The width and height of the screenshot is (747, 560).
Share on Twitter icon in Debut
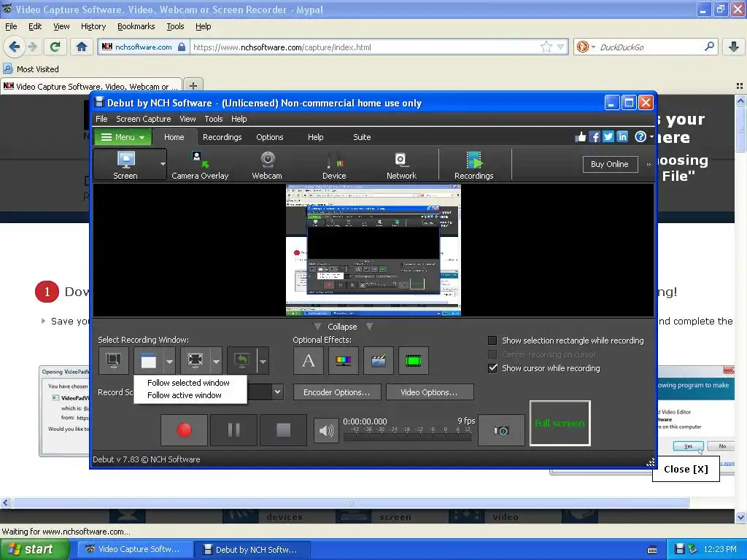[x=608, y=137]
